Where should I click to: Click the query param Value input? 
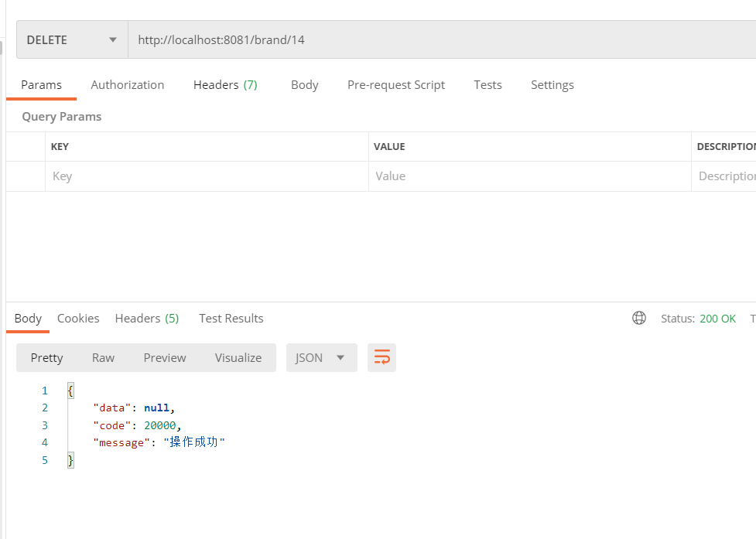tap(530, 176)
